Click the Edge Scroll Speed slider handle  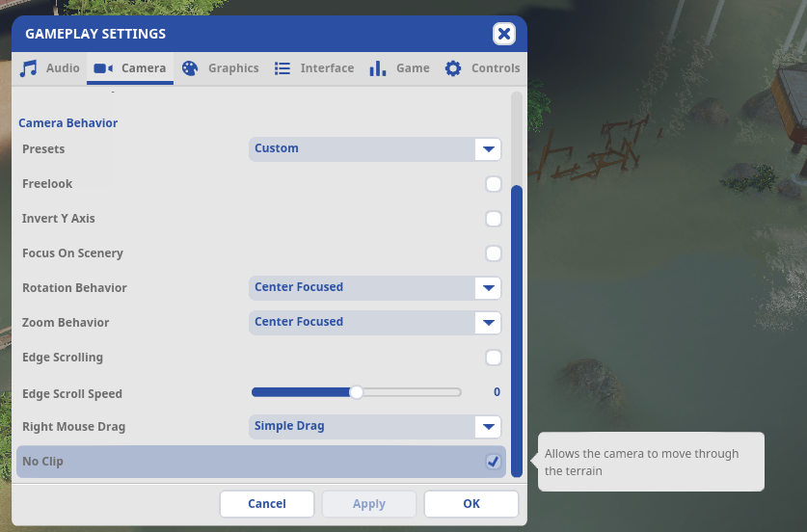pos(356,392)
